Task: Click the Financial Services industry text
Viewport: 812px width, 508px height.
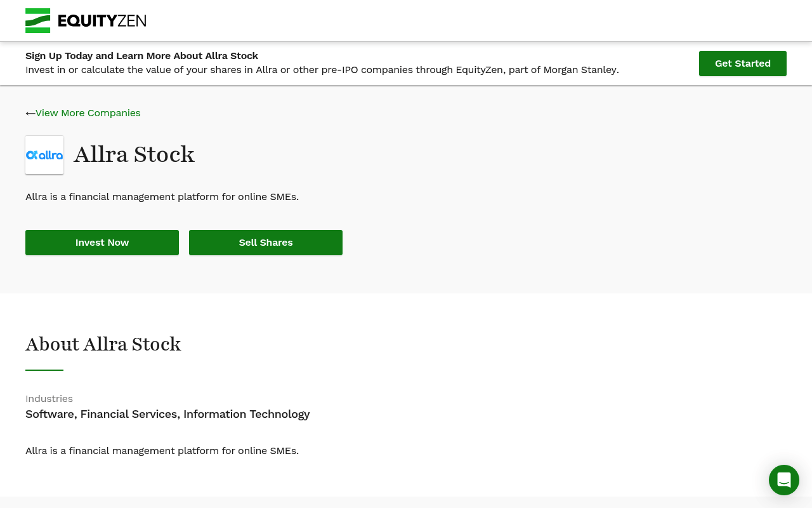Action: pyautogui.click(x=129, y=414)
